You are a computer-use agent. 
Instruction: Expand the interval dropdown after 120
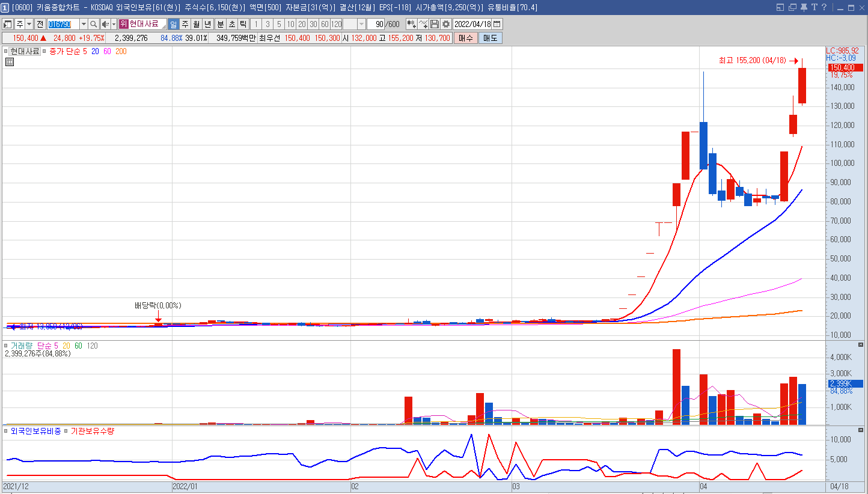coord(362,24)
